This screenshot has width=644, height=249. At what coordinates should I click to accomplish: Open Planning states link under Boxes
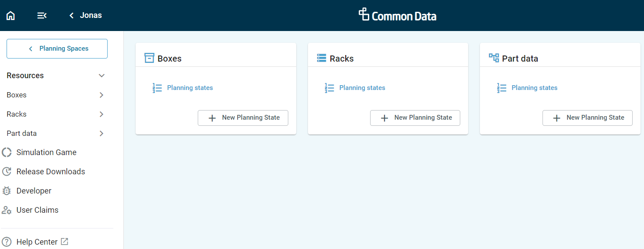(190, 88)
